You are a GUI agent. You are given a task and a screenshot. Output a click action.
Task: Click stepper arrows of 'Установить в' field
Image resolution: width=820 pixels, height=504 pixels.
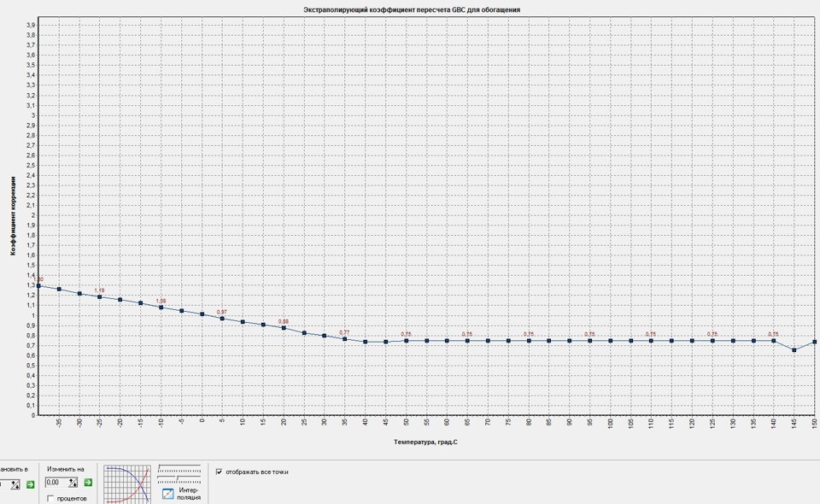click(15, 484)
